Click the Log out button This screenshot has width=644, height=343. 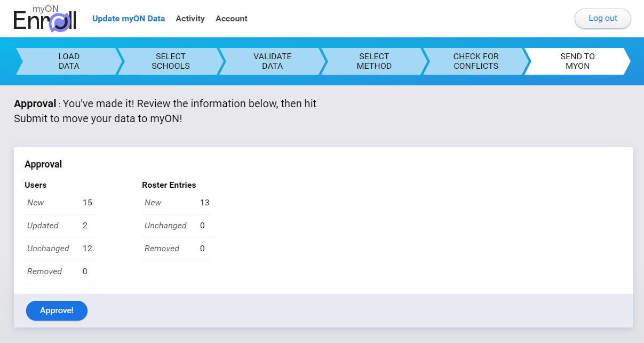click(x=603, y=18)
